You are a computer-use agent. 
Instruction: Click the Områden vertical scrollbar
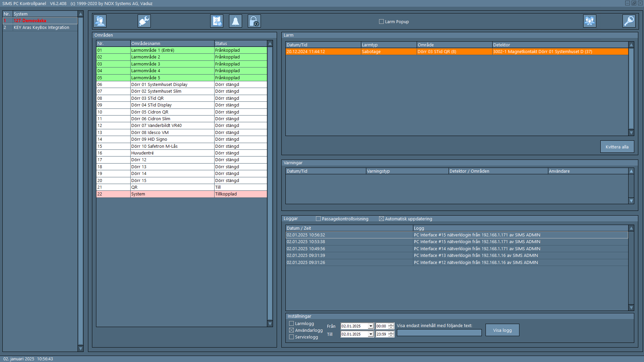pyautogui.click(x=270, y=183)
